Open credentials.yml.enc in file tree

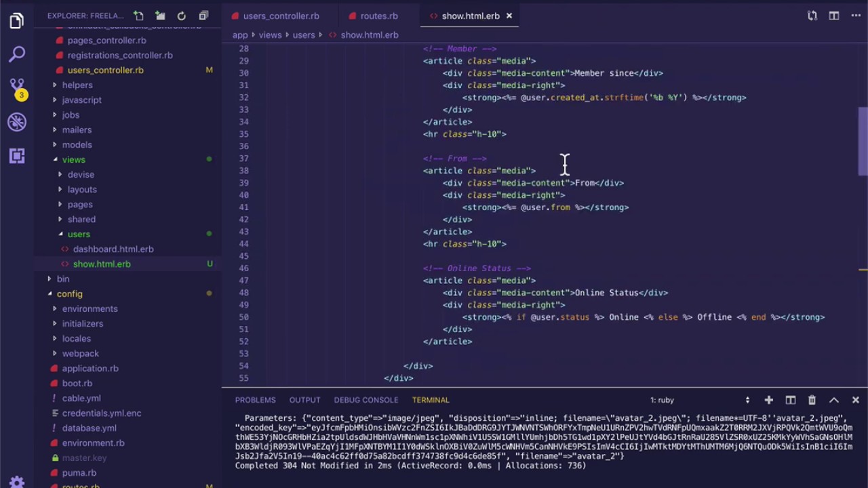[x=102, y=413]
